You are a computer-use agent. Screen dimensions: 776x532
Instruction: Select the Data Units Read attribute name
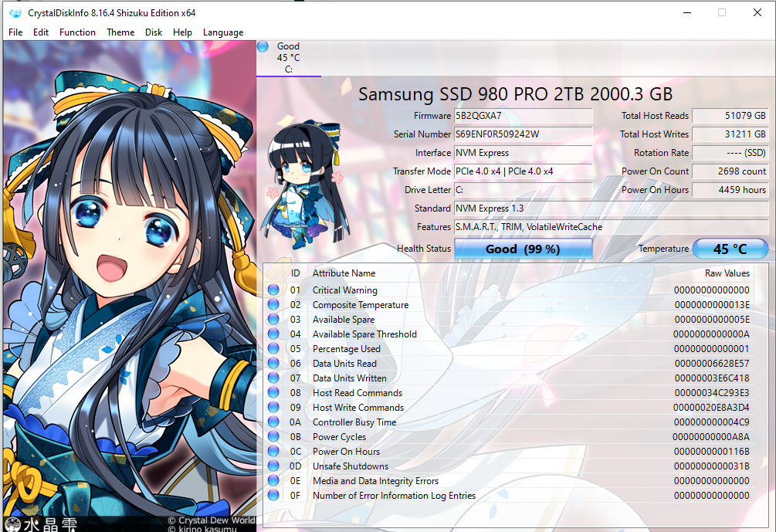[344, 363]
